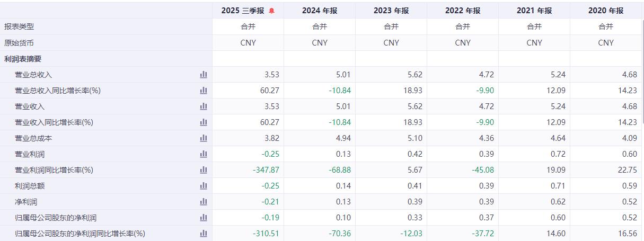Show bar chart for 营业收入 row

[x=204, y=106]
